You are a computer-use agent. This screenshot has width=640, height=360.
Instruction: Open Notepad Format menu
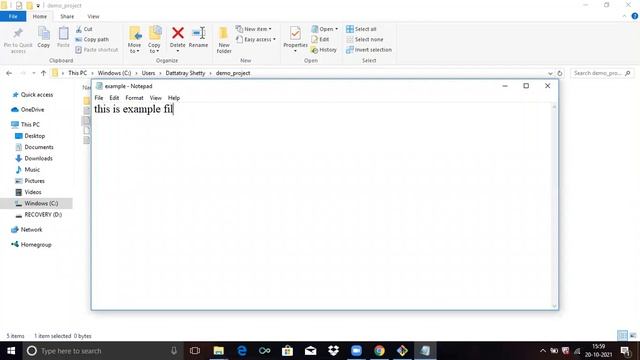134,98
